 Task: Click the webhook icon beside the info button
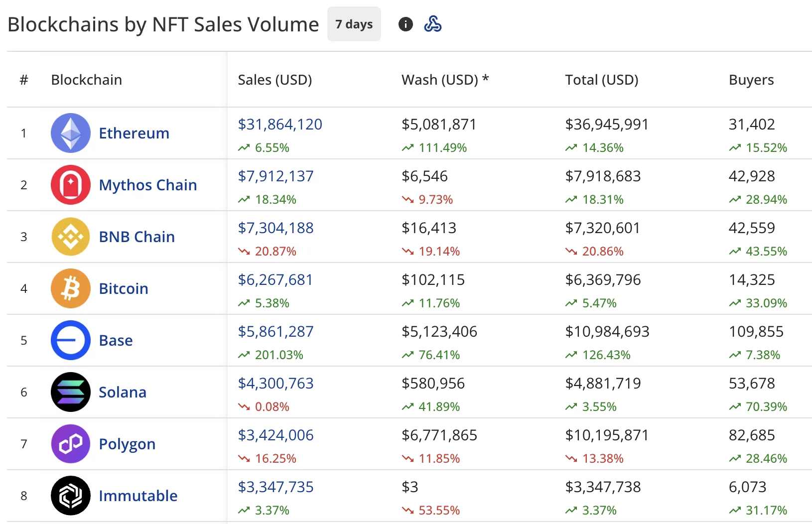point(433,23)
